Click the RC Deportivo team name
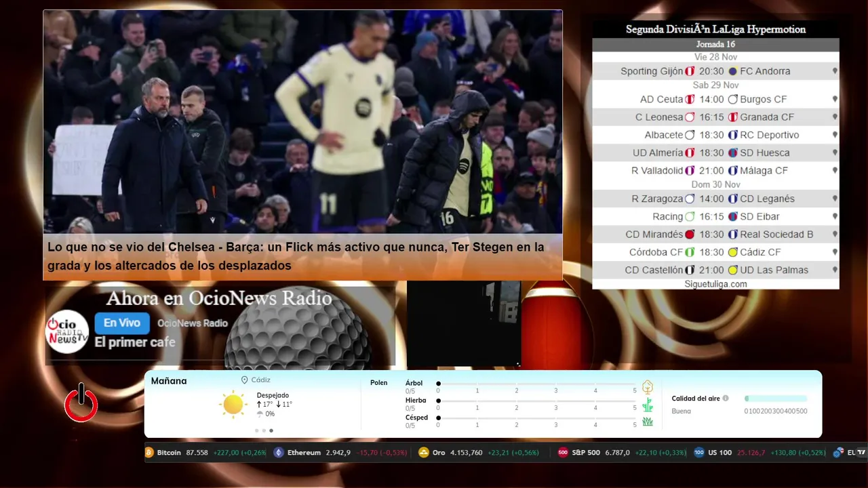The height and width of the screenshot is (488, 868). coord(770,135)
